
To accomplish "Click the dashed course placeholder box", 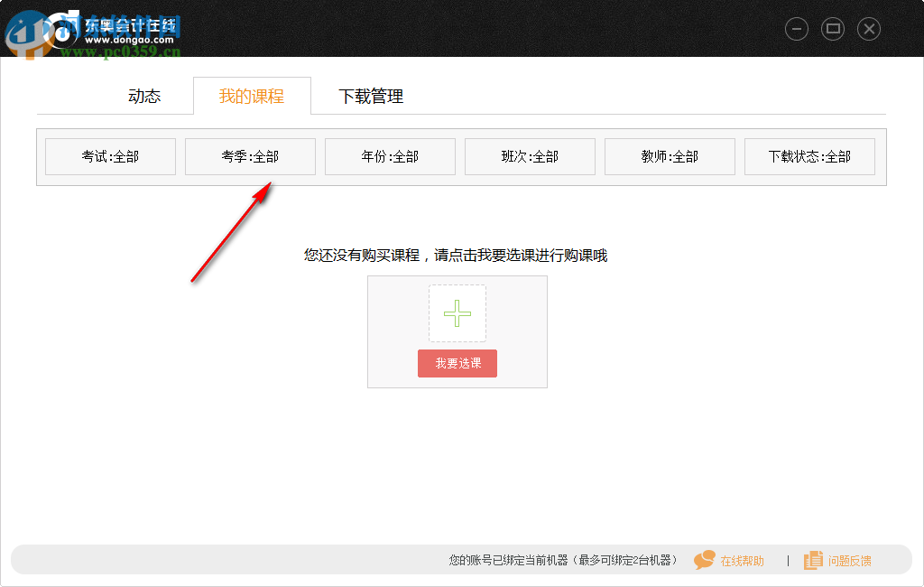I will pos(457,313).
